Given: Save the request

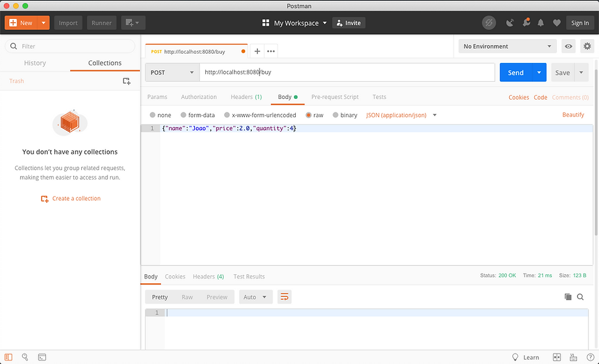Looking at the screenshot, I should coord(562,73).
